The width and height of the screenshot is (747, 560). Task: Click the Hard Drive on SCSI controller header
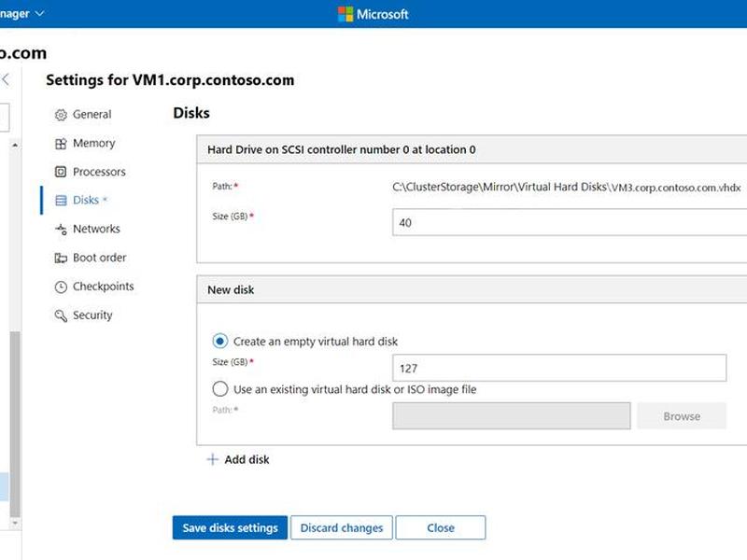pos(472,149)
